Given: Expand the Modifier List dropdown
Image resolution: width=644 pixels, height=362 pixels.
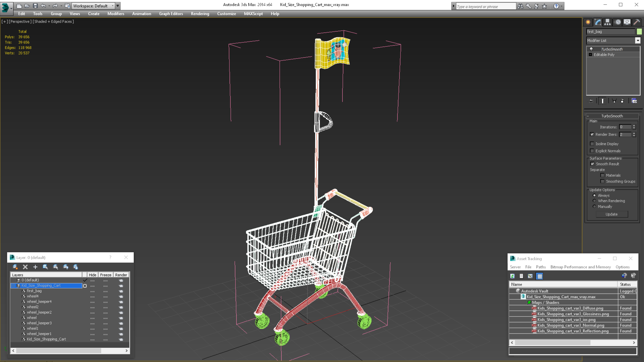Looking at the screenshot, I should pos(637,40).
